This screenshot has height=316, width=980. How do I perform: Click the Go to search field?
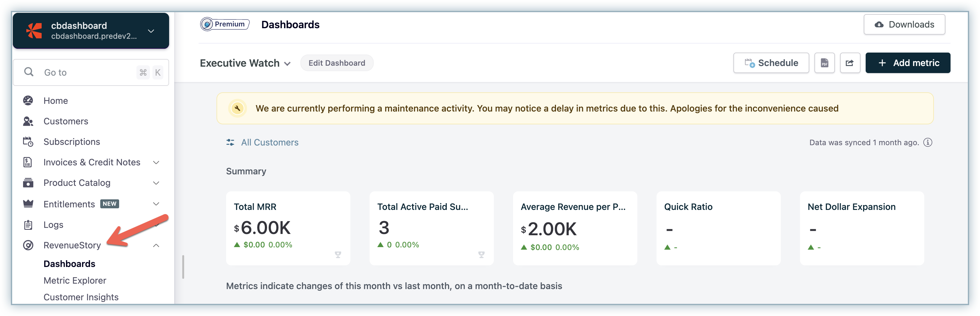click(87, 72)
